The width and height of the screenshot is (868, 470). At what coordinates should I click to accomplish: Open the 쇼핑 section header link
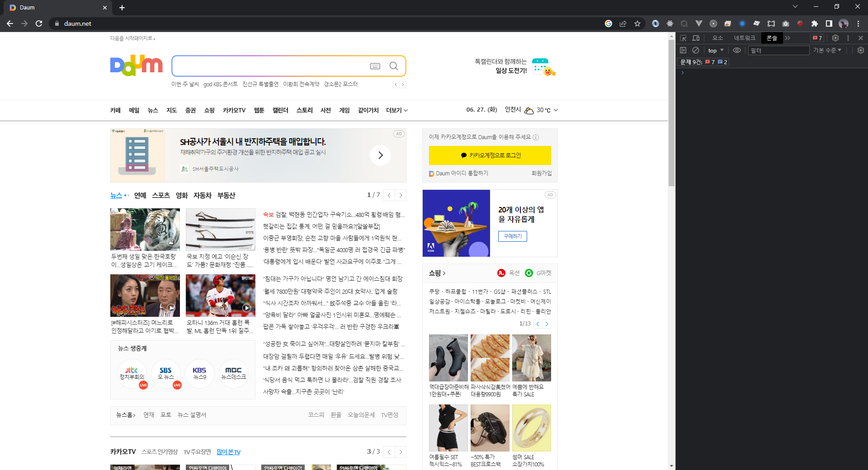[437, 273]
